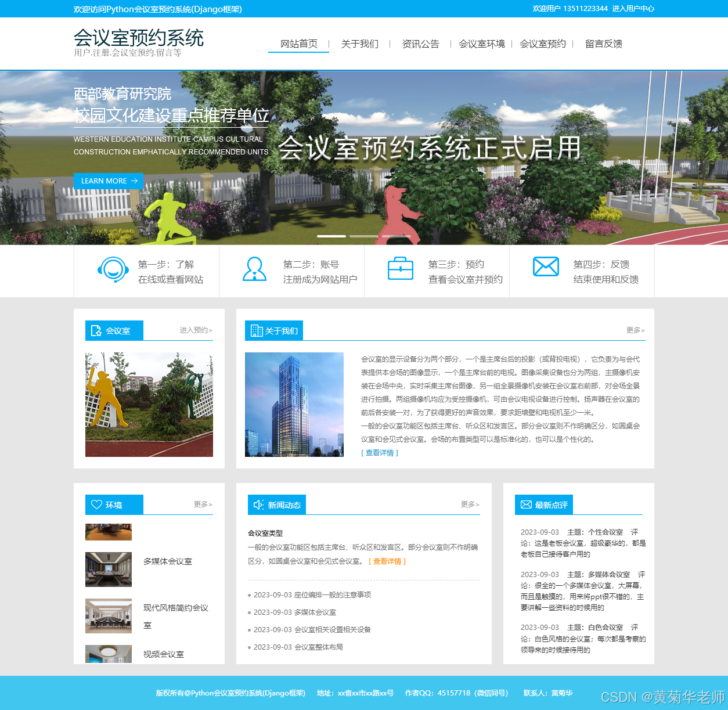Click the 进入预约 link in 会议室 panel
This screenshot has width=728, height=710.
click(194, 330)
